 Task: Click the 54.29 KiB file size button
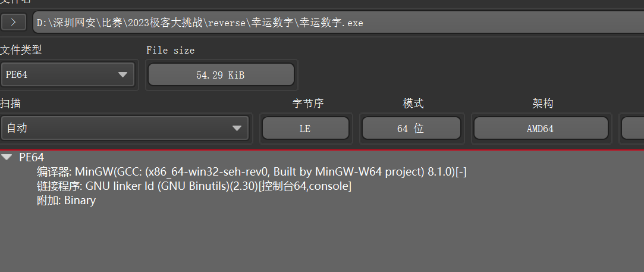[221, 75]
